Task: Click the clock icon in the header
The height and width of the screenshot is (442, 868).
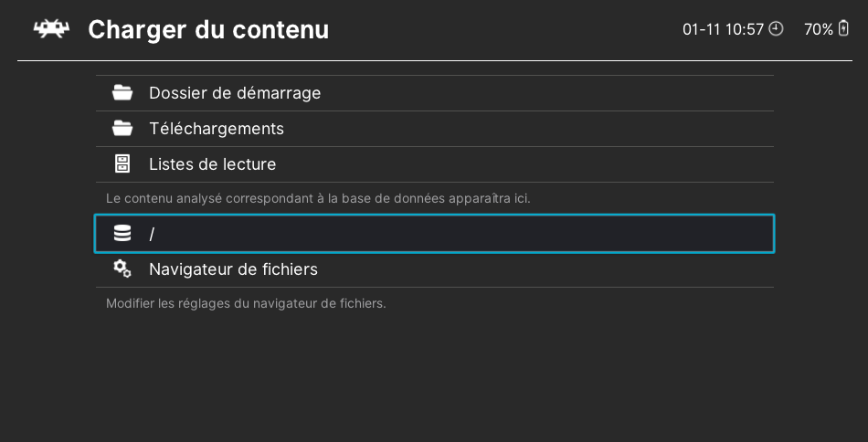Action: pyautogui.click(x=777, y=28)
